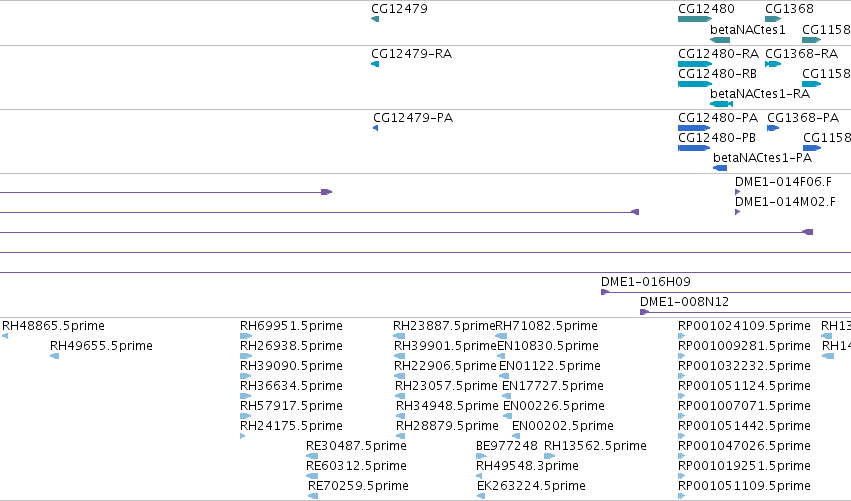Click the RH39090.5prime label
Viewport: 851px width, 501px height.
(x=291, y=366)
